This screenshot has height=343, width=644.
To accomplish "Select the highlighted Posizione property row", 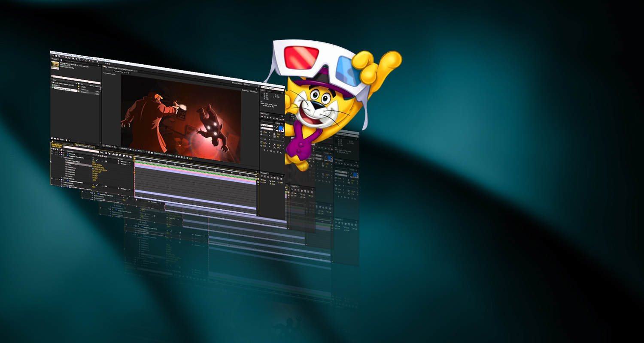I will coord(79,164).
